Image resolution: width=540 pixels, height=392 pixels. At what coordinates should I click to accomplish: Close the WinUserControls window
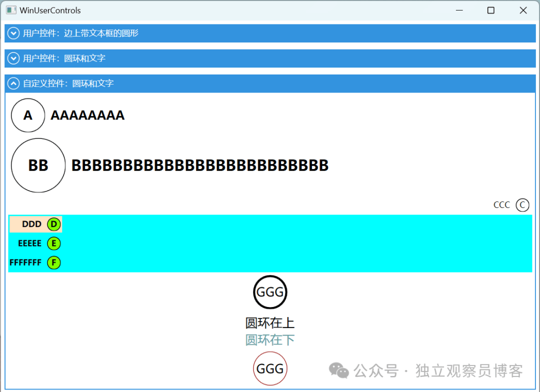pyautogui.click(x=523, y=10)
